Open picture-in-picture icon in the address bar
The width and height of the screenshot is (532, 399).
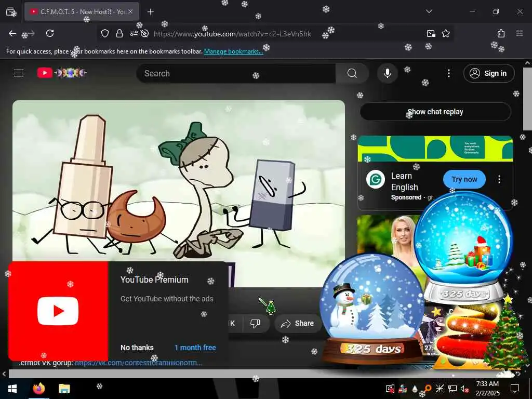click(x=431, y=33)
